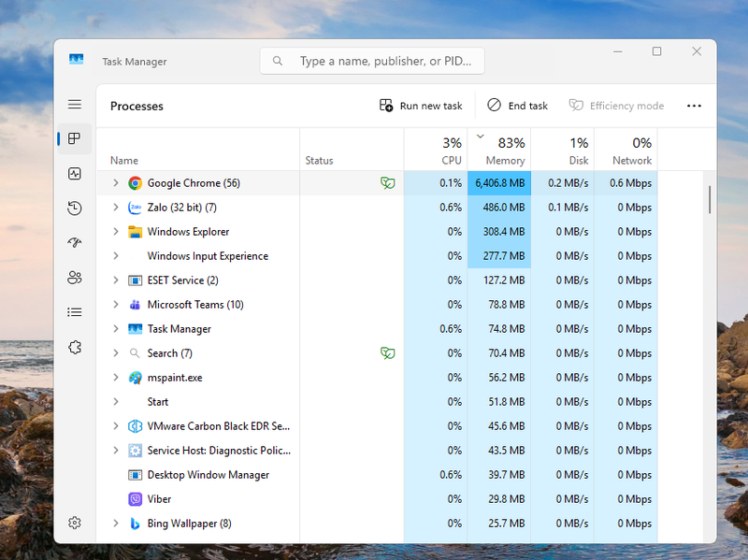Open the Details sidebar icon
Image resolution: width=748 pixels, height=560 pixels.
[75, 312]
